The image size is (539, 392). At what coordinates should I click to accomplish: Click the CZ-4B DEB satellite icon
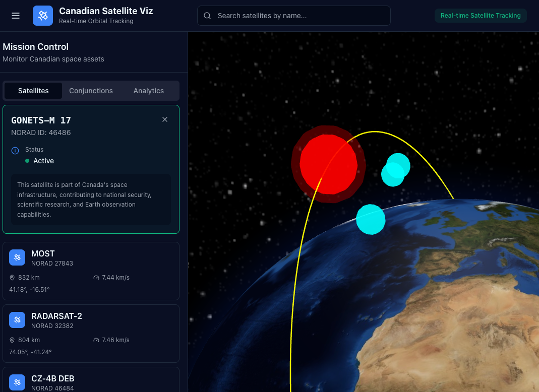pyautogui.click(x=17, y=382)
